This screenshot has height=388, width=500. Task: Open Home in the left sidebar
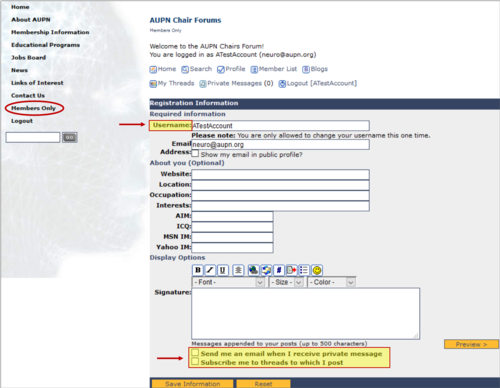point(20,7)
